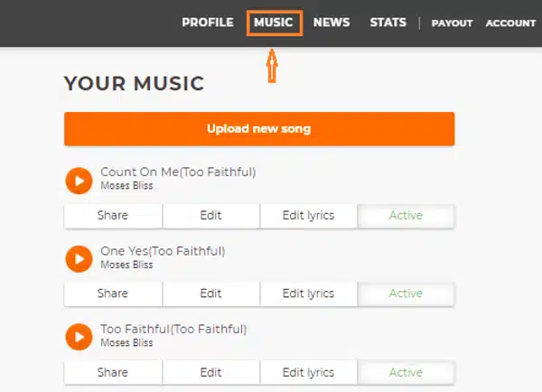Edit the song Count On Me
Image resolution: width=542 pixels, height=392 pixels.
(211, 216)
